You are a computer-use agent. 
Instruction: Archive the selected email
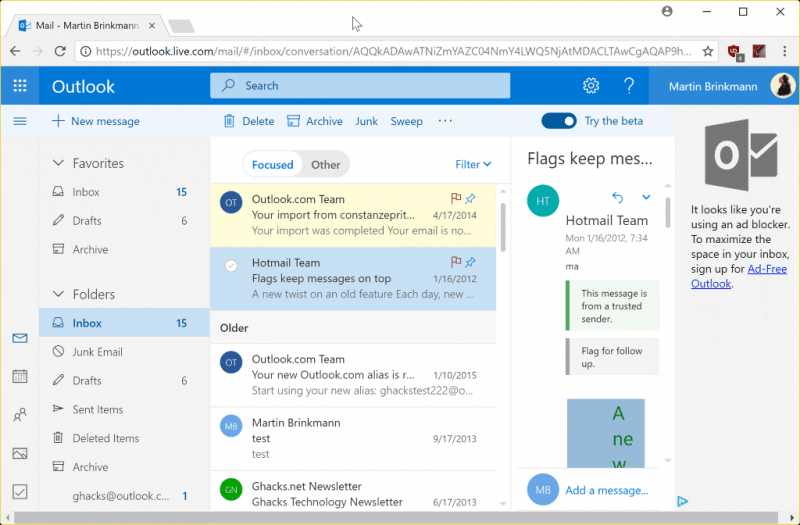[314, 121]
